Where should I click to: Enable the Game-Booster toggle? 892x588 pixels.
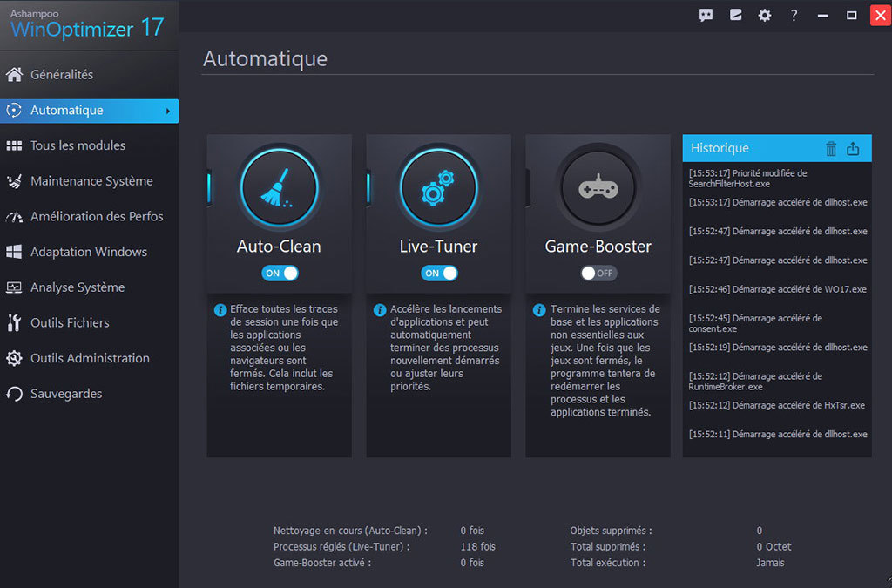(x=598, y=273)
